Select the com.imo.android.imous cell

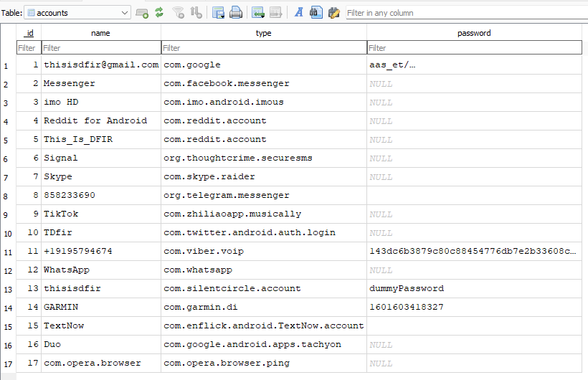[x=264, y=102]
